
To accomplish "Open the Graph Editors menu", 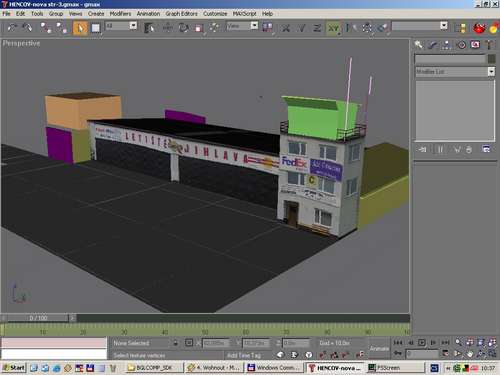I will point(182,14).
